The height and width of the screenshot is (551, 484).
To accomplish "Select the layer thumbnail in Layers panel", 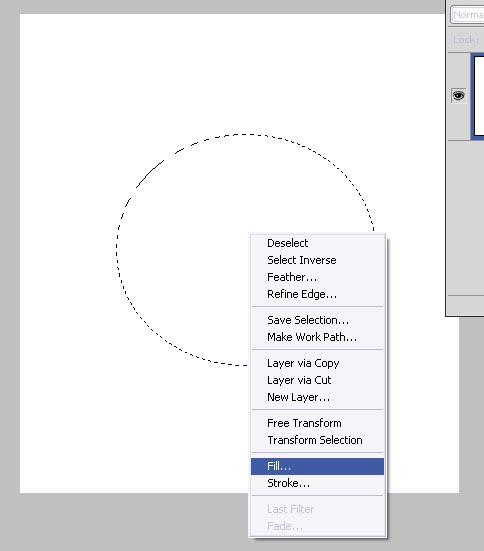I will (x=478, y=96).
